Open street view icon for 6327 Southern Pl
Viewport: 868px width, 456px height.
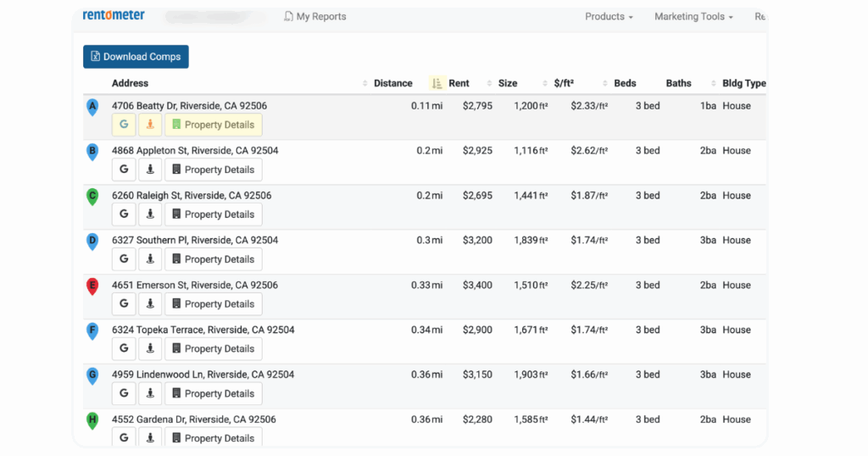click(150, 259)
